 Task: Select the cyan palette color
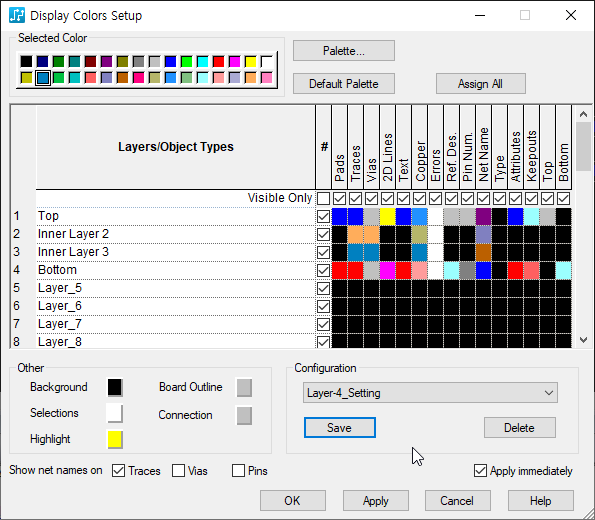coord(203,61)
